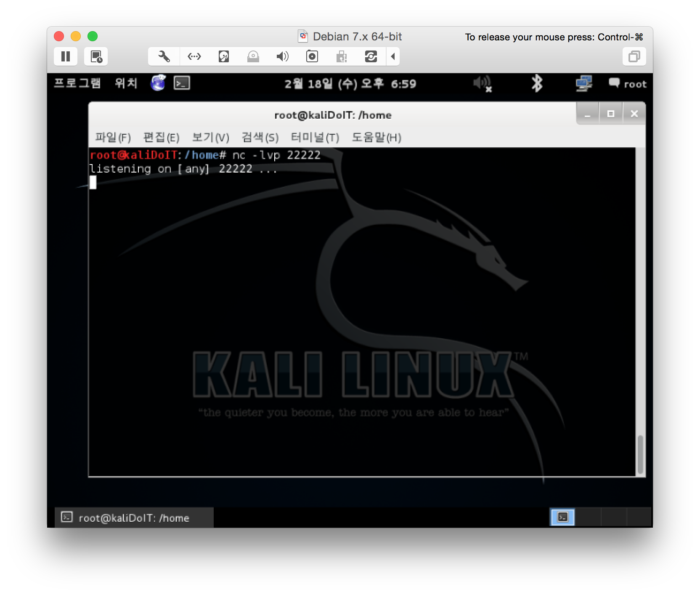700x595 pixels.
Task: Open the sharing sync icon
Action: [371, 56]
